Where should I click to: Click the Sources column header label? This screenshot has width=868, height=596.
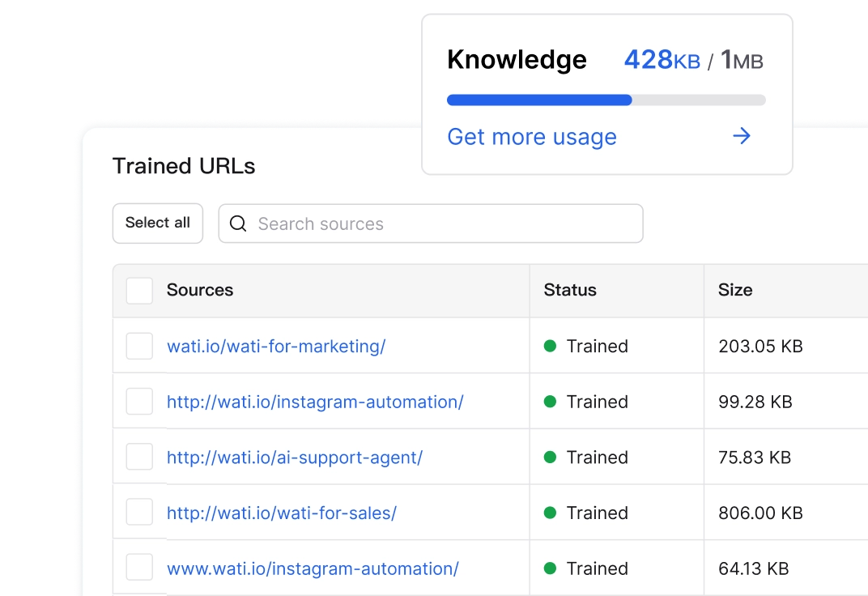tap(200, 290)
